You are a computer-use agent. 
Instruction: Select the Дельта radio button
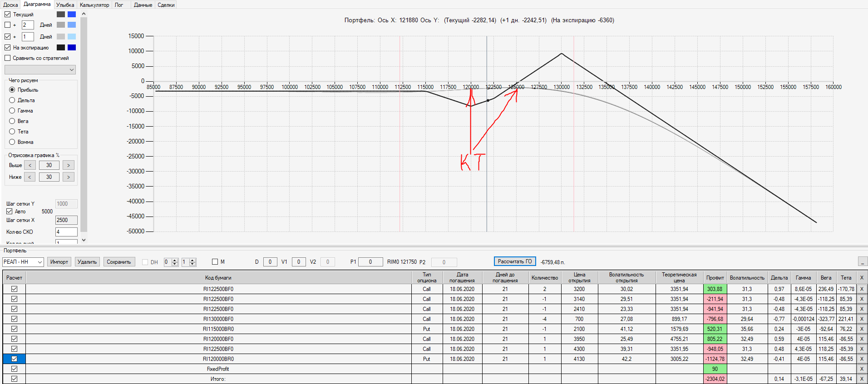[x=12, y=100]
